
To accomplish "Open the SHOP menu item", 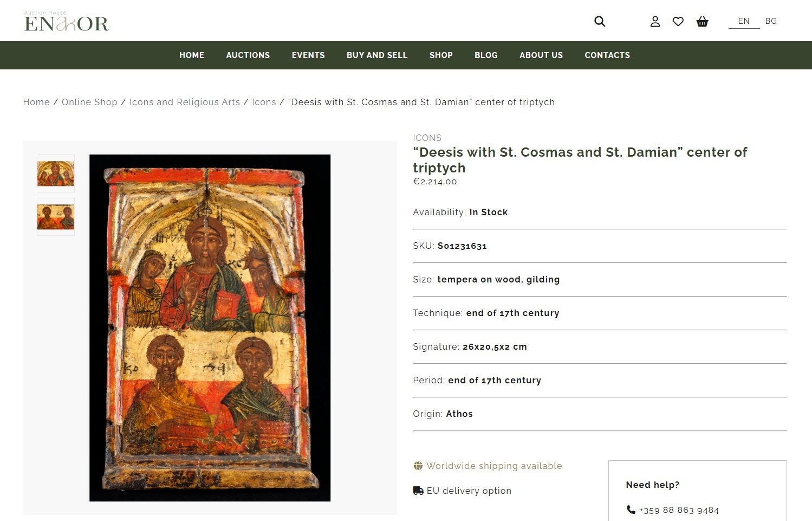I will point(441,55).
